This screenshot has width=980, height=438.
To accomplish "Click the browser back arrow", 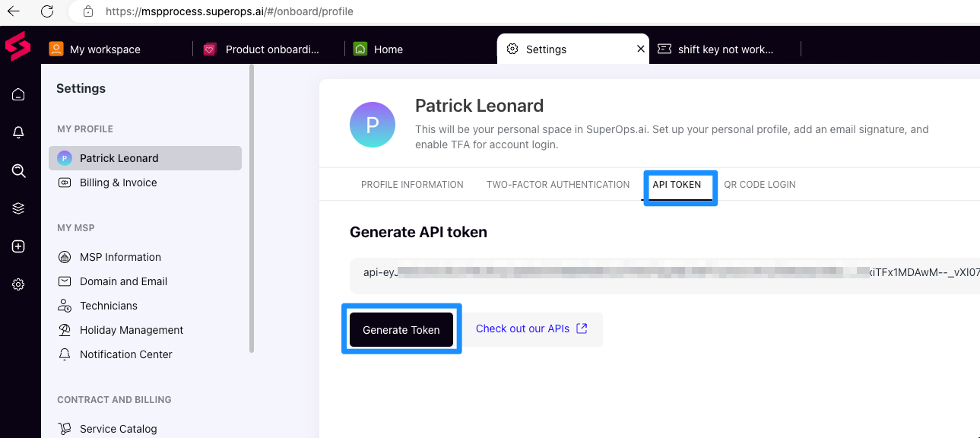I will coord(14,11).
